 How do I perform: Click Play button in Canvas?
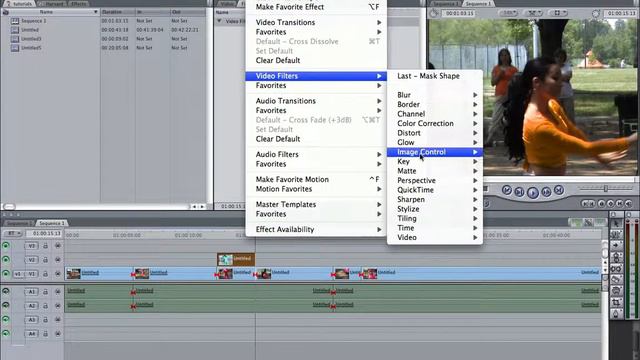click(533, 192)
